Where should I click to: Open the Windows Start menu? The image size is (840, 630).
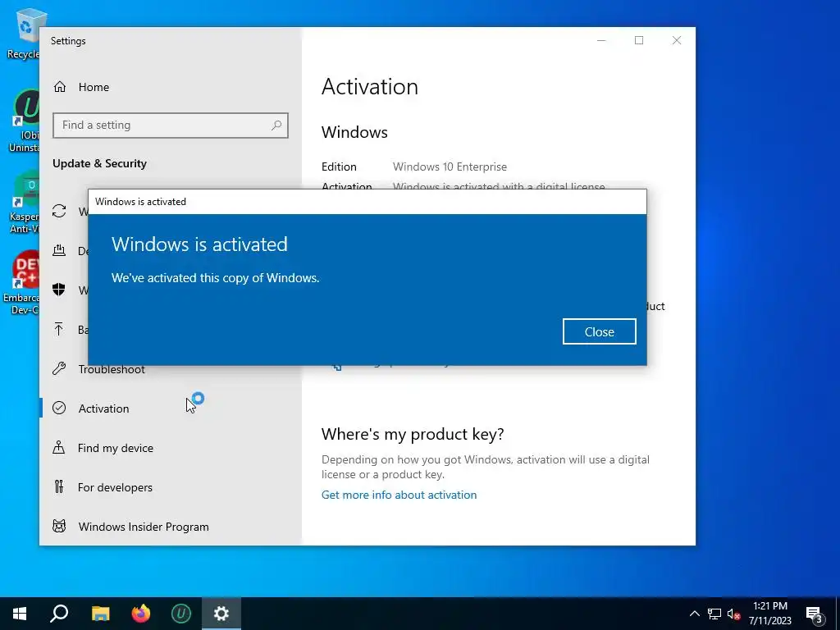[20, 614]
